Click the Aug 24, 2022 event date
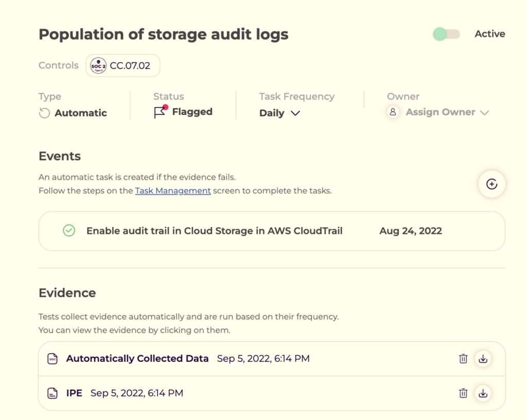Viewport: 527px width, 420px height. [410, 231]
